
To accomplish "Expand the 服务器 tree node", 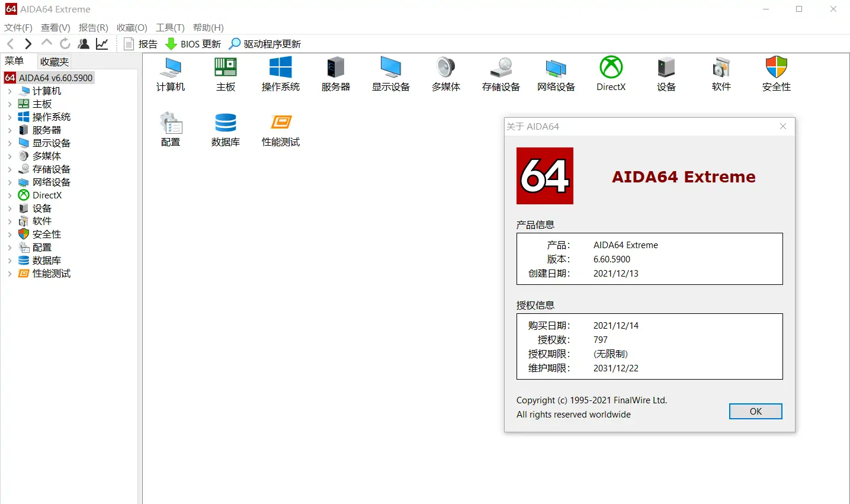I will pyautogui.click(x=9, y=130).
